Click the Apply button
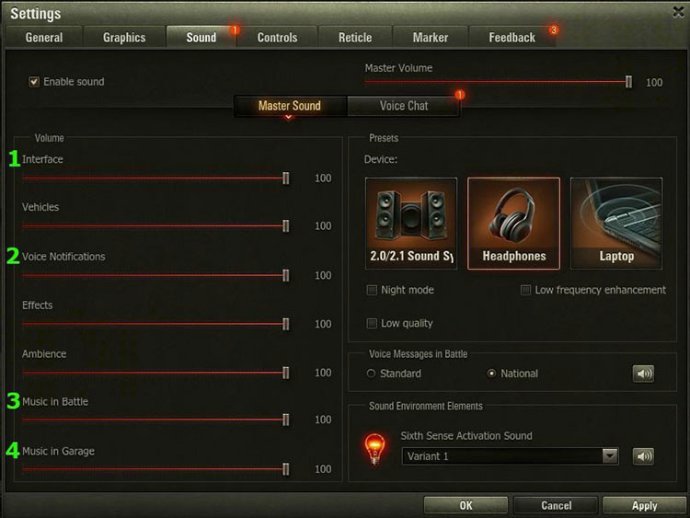 click(644, 505)
